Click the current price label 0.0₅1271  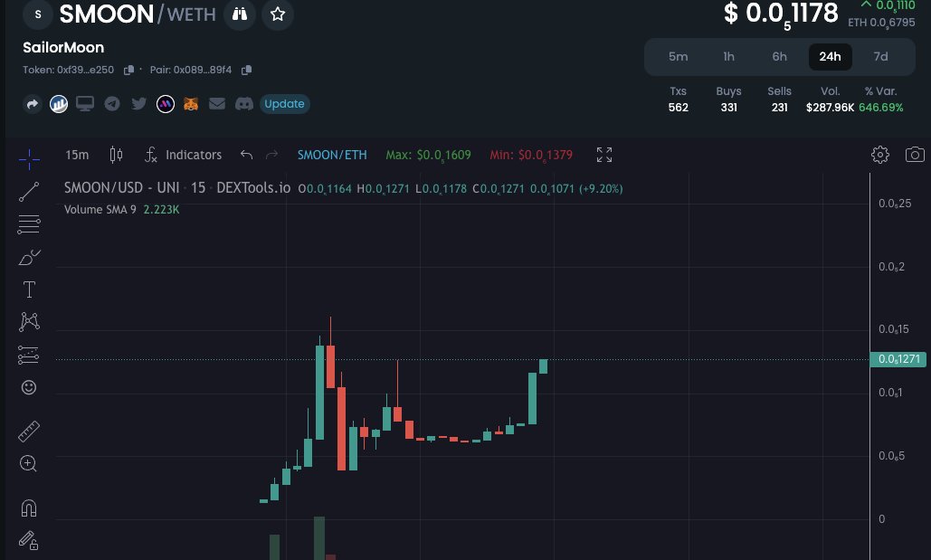[898, 359]
